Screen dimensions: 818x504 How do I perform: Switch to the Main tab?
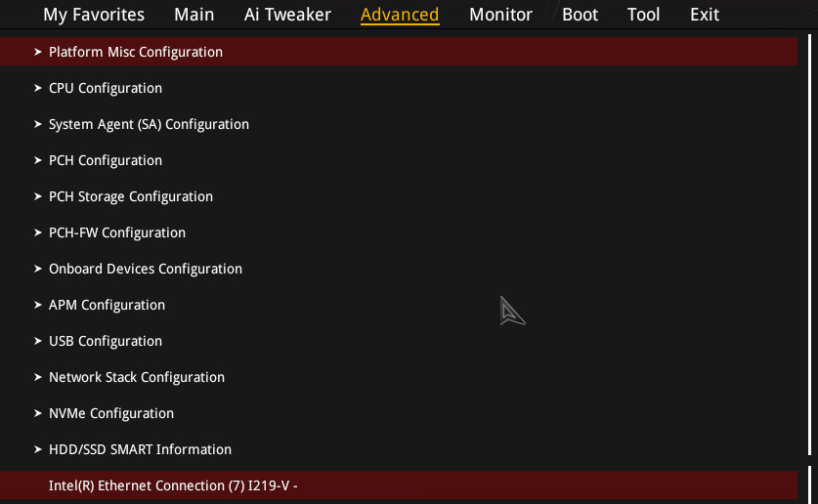(x=194, y=14)
